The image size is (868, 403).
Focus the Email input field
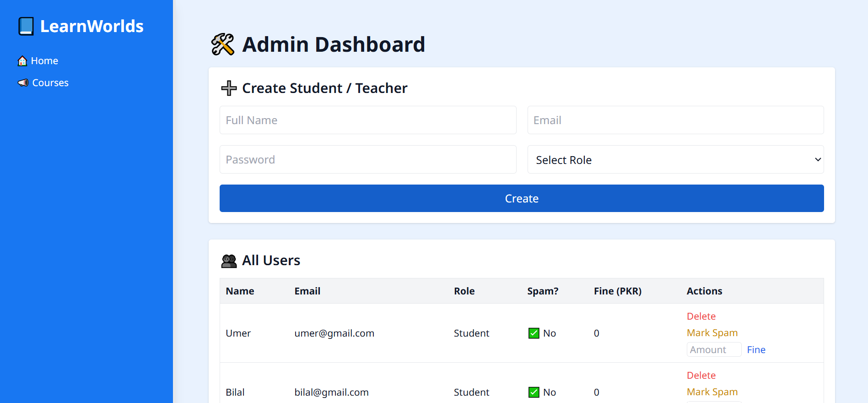(675, 120)
